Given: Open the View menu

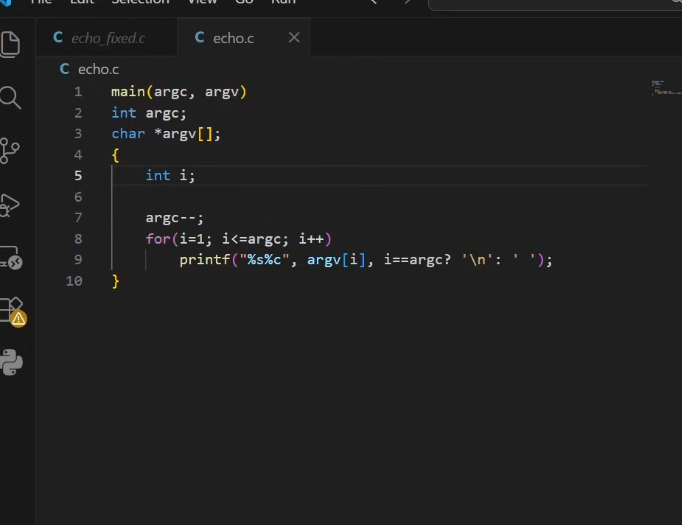Looking at the screenshot, I should (x=202, y=3).
